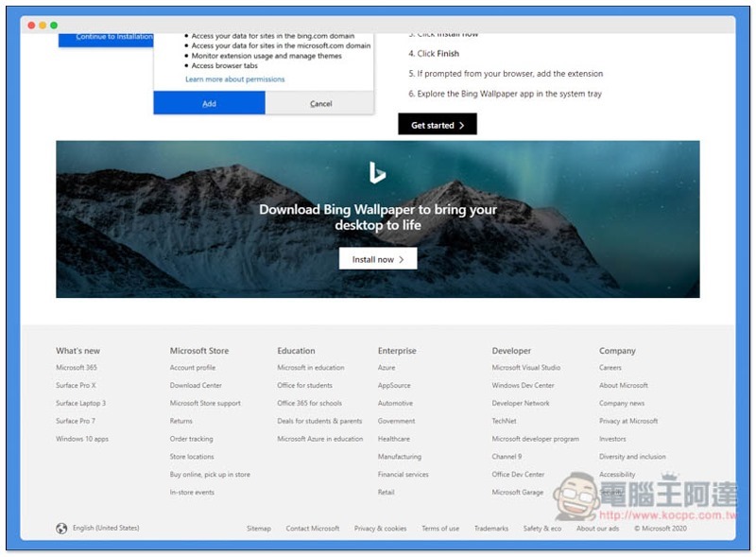
Task: Open the Order tracking link
Action: pyautogui.click(x=191, y=439)
